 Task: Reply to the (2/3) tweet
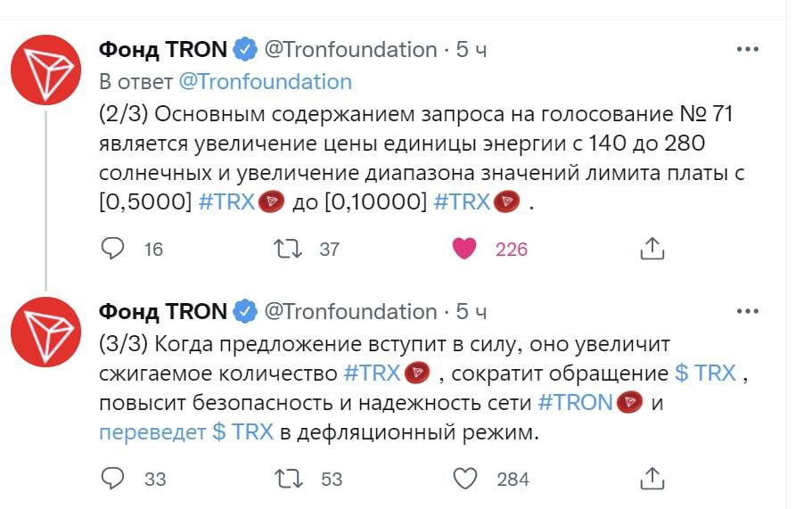pyautogui.click(x=112, y=249)
